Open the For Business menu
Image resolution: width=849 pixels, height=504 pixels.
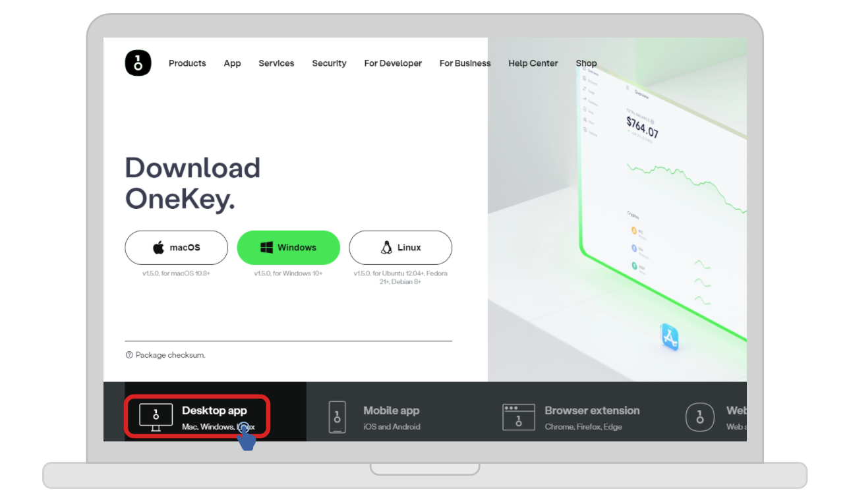click(465, 63)
